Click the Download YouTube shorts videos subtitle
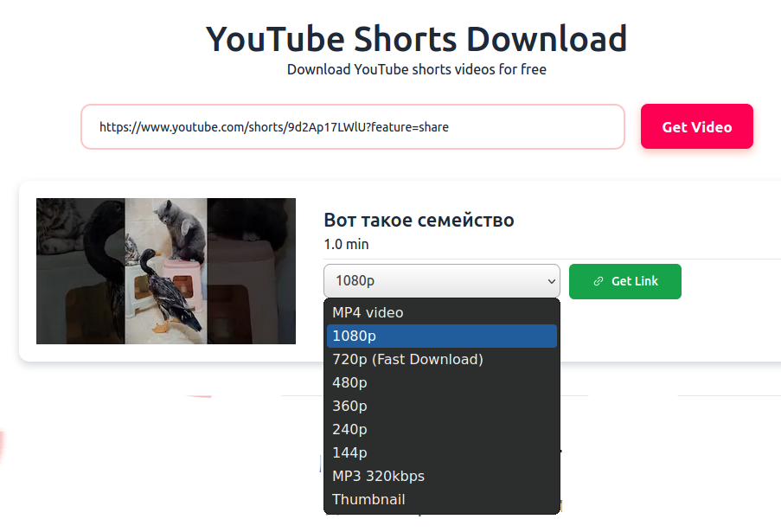The height and width of the screenshot is (532, 781). point(416,69)
